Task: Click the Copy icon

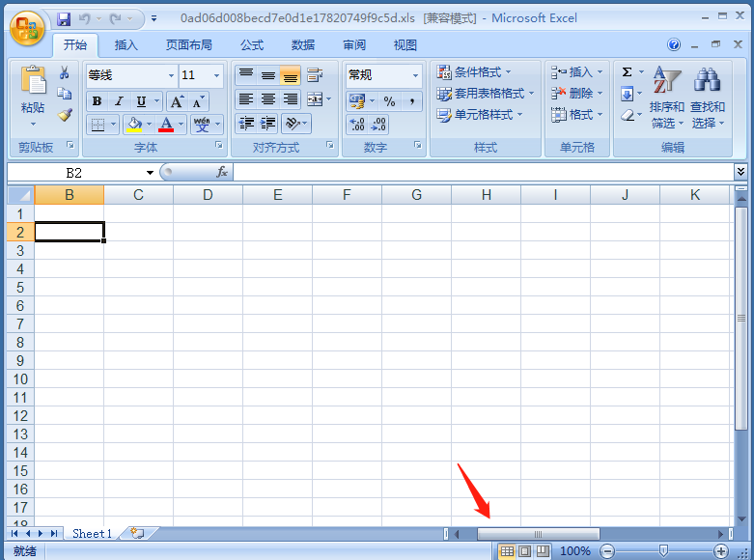Action: coord(65,94)
